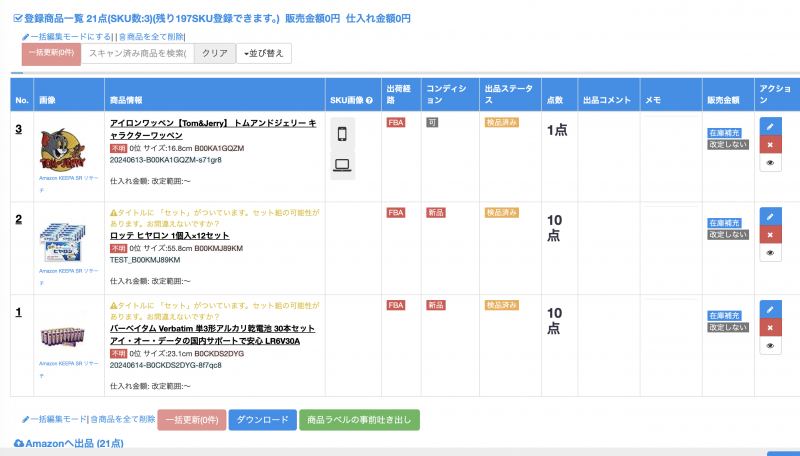Click the 新品 badge in ヒヤロン row
Screen dimensions: 800x456
436,213
